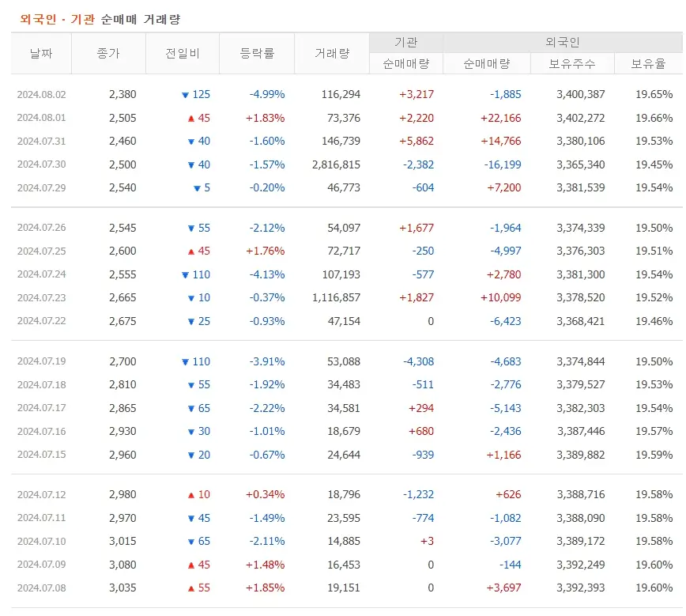This screenshot has width=686, height=616.
Task: Click the red up arrow for 2024.08.01
Action: click(x=190, y=117)
